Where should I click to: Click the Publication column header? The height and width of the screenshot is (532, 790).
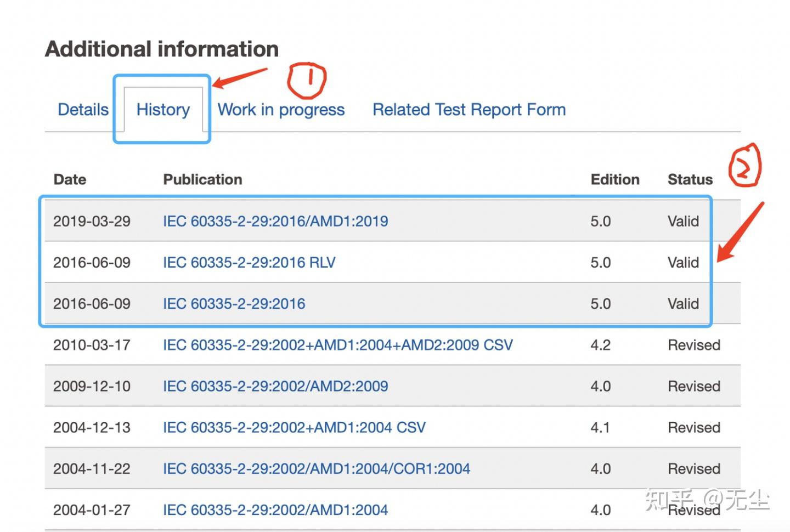click(x=202, y=179)
